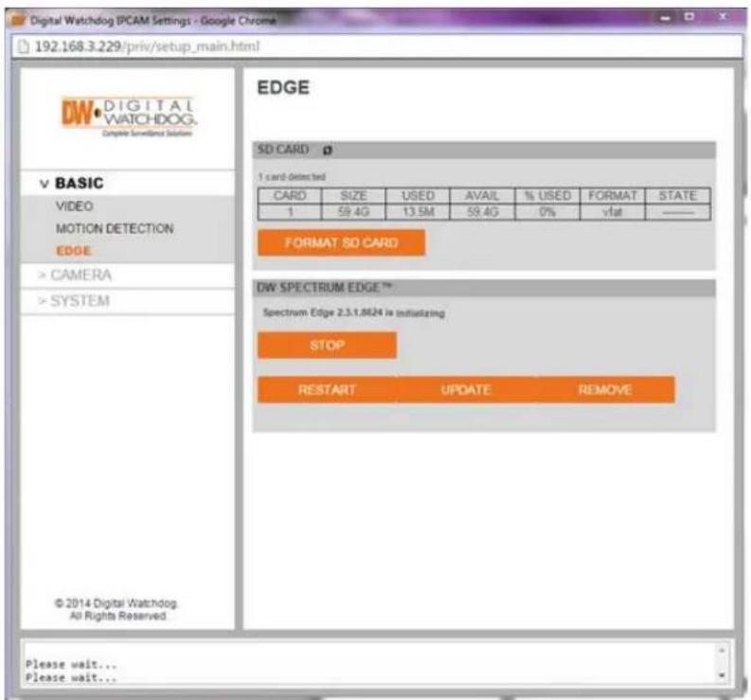751x700 pixels.
Task: Click the 0% used cell
Action: (547, 212)
